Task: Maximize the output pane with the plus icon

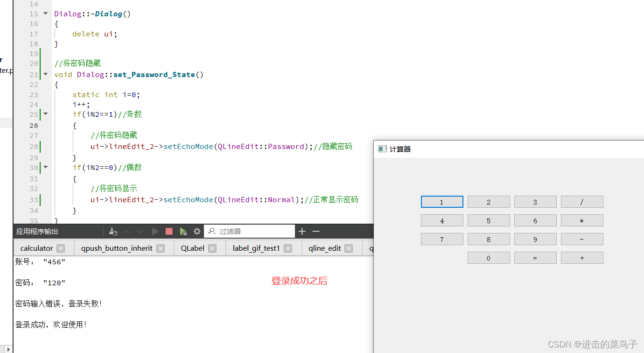Action: coord(302,231)
